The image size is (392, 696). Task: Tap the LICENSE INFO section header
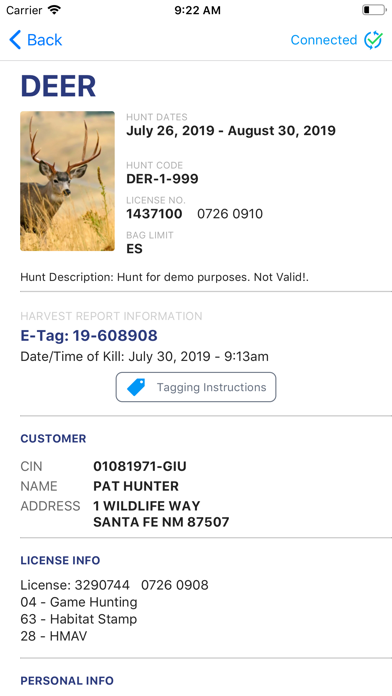pyautogui.click(x=60, y=560)
